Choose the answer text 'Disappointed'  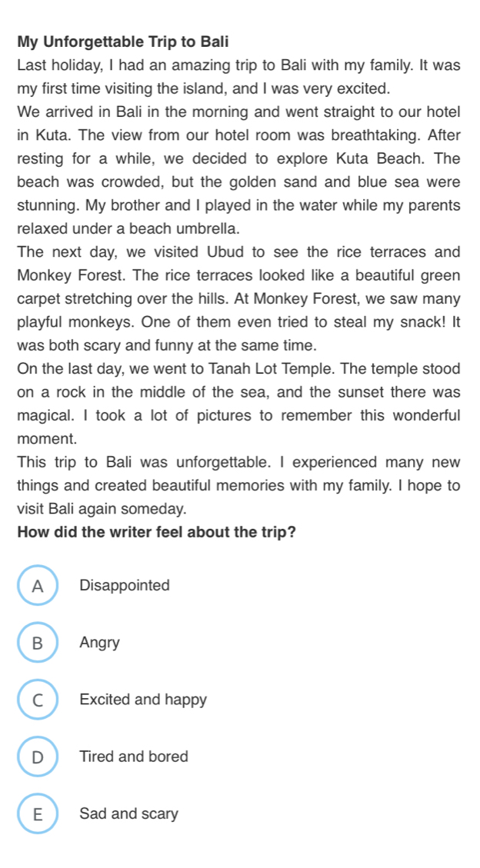[x=125, y=585]
